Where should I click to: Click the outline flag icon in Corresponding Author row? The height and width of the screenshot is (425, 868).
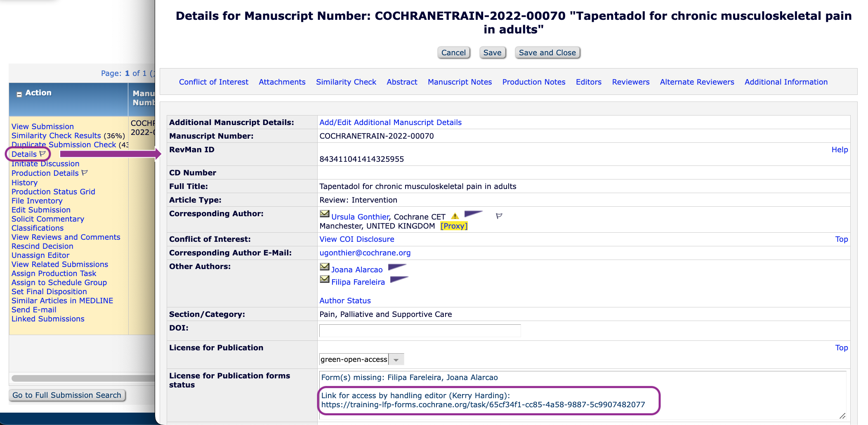[499, 216]
